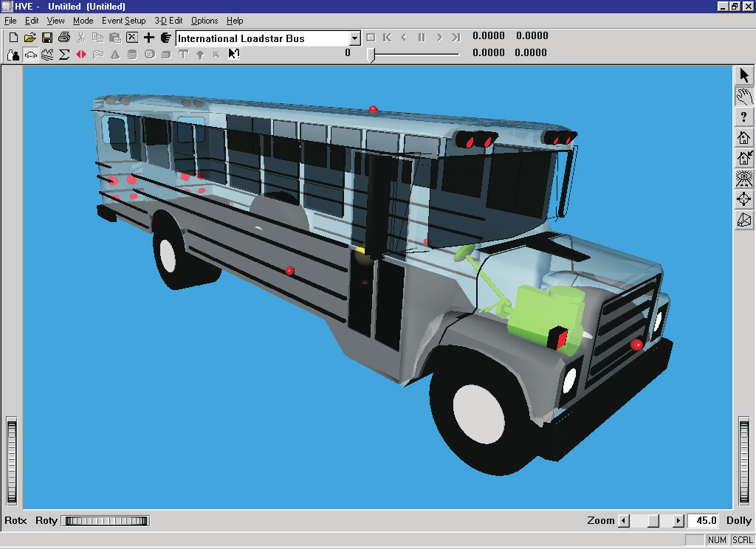Click the time slider handle in toolbar
Viewport: 756px width, 549px height.
click(371, 55)
